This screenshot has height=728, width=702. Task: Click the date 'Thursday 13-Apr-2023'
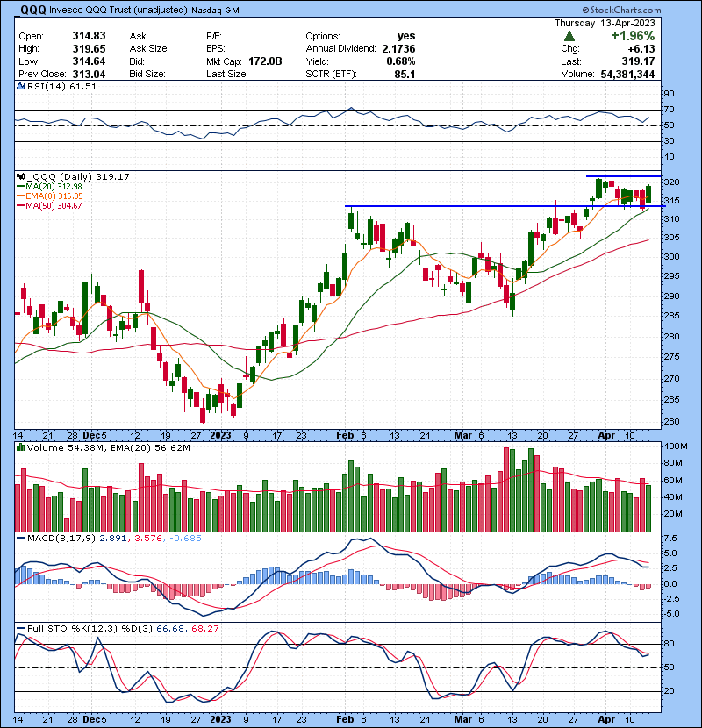[x=605, y=23]
